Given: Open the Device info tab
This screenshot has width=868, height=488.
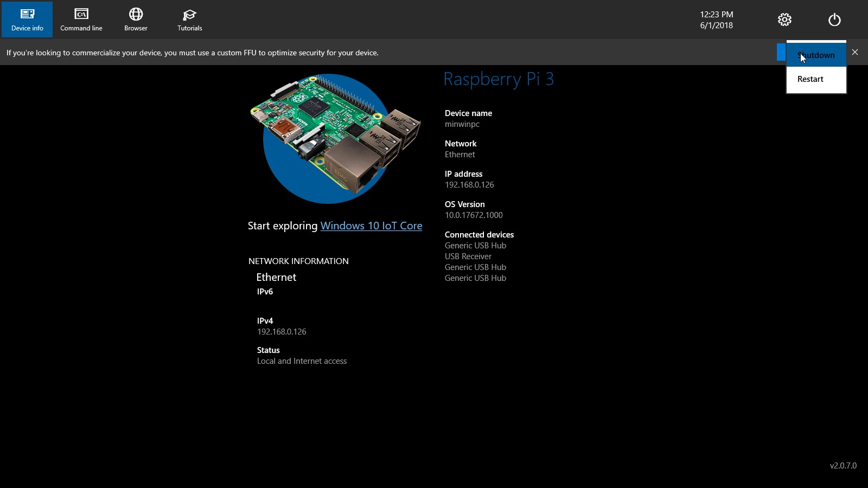Looking at the screenshot, I should [27, 20].
